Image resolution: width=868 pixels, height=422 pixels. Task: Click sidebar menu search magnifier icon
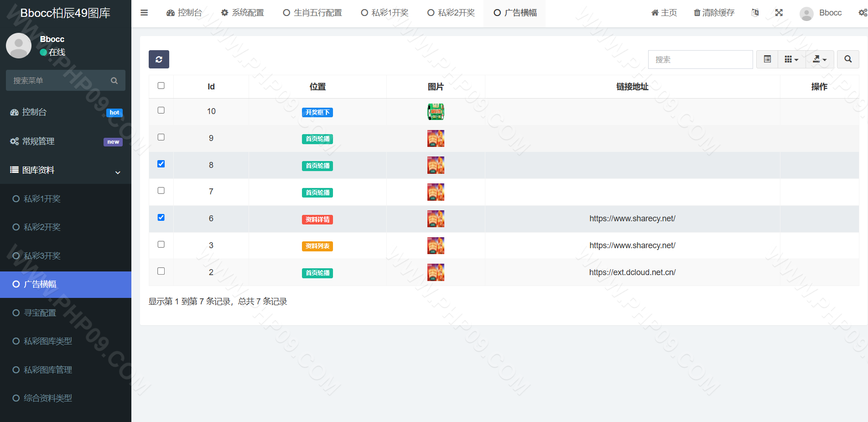(114, 81)
